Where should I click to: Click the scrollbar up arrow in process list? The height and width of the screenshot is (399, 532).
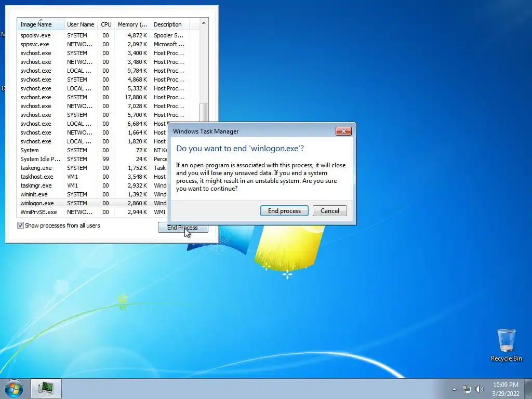click(x=204, y=23)
